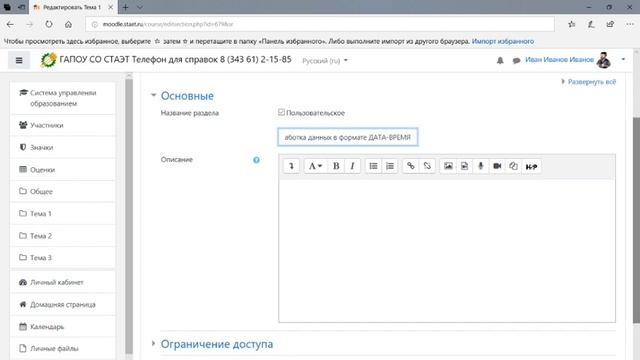Add page to favorites star icon

[572, 24]
